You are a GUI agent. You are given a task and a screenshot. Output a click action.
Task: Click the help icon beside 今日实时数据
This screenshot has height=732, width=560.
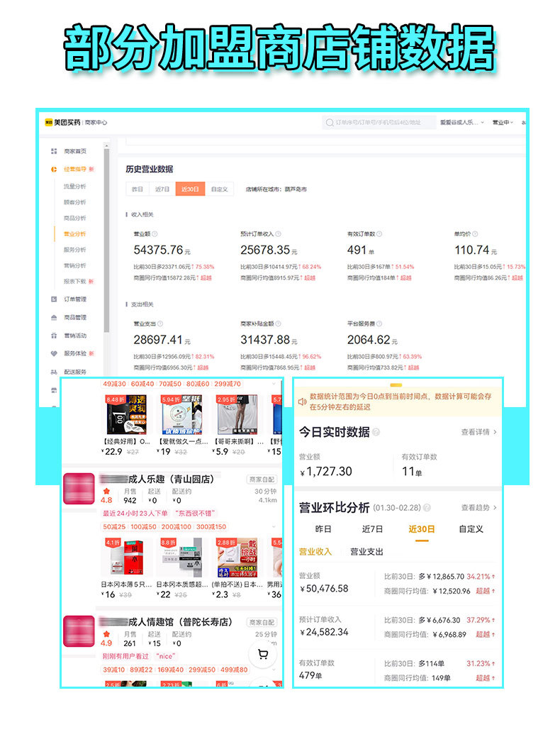[376, 432]
